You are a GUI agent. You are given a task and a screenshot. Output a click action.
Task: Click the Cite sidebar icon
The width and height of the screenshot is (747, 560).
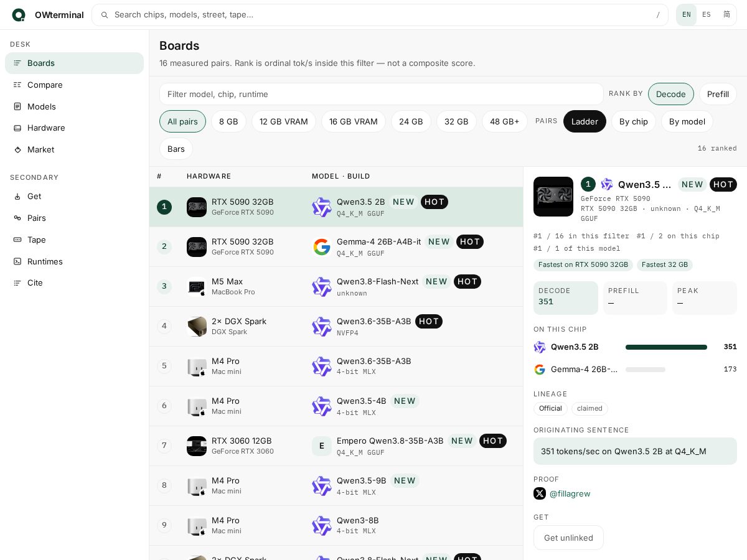[17, 282]
